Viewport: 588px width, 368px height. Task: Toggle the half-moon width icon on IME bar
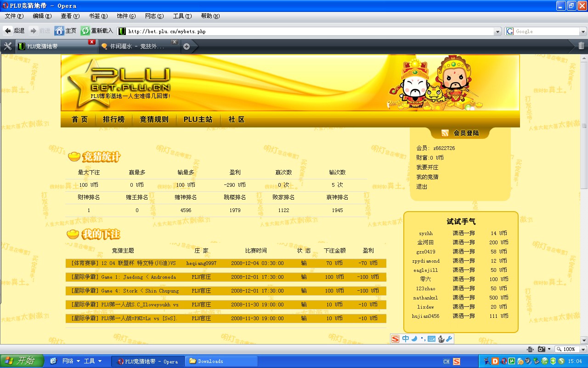click(x=414, y=339)
